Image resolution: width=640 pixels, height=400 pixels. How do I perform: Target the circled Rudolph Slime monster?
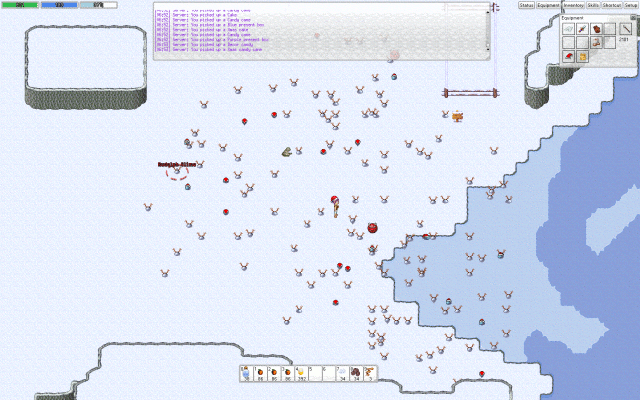tap(177, 171)
